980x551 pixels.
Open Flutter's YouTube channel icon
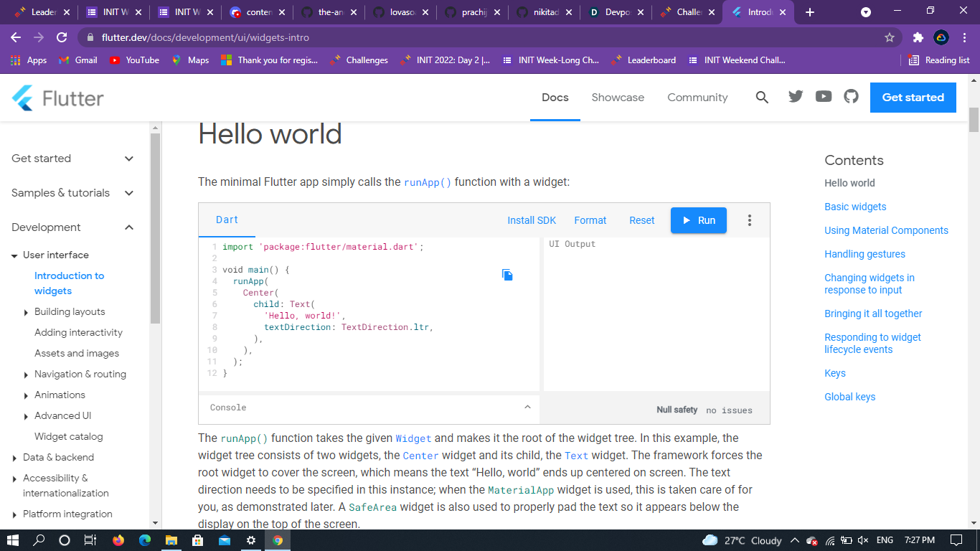823,97
